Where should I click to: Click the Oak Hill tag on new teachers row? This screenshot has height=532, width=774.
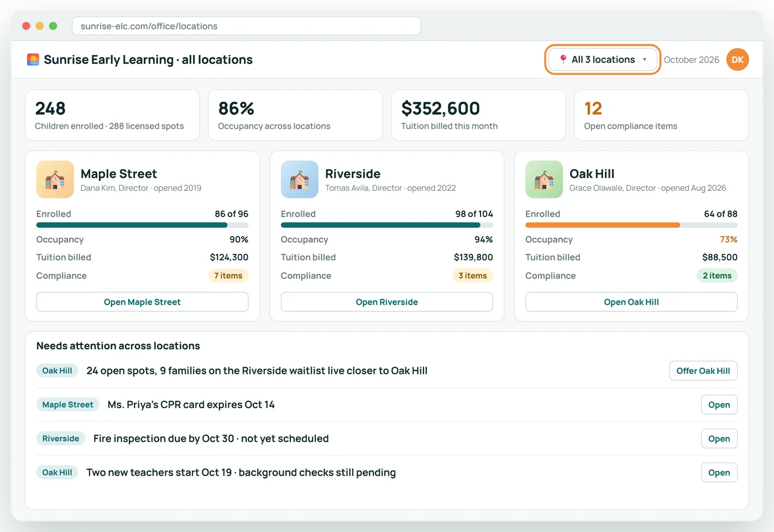57,472
